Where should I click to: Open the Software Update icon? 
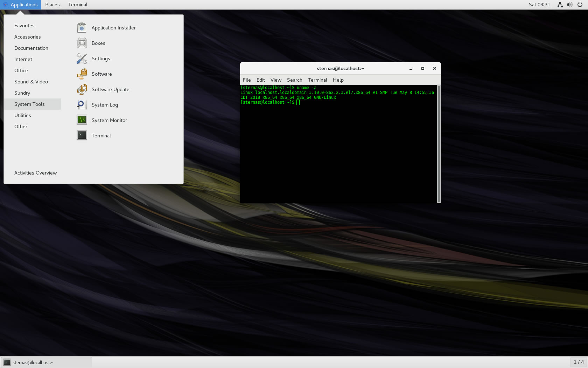click(x=82, y=89)
